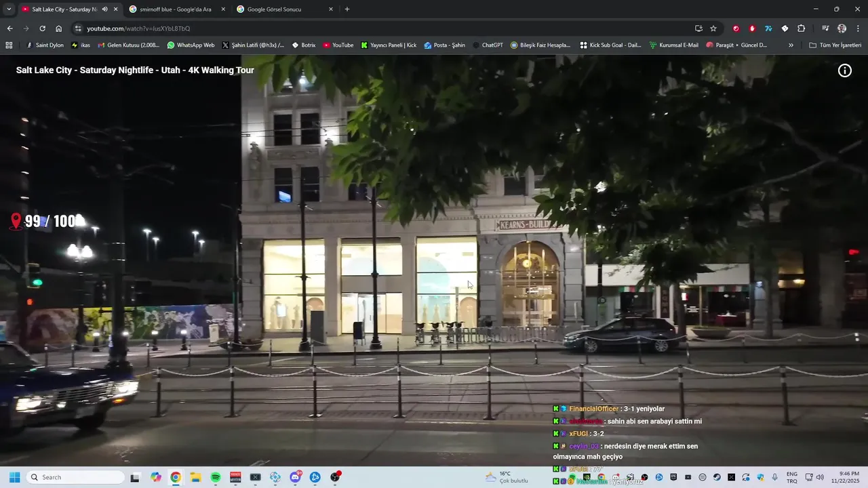
Task: Open the Chrome three-dot menu
Action: (858, 28)
